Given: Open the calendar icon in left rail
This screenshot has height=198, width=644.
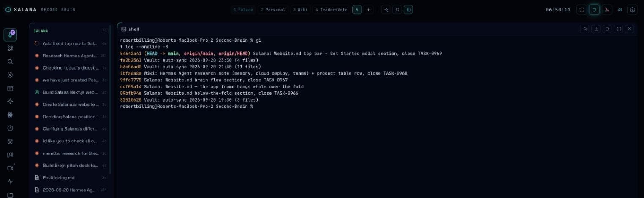Looking at the screenshot, I should tap(10, 88).
